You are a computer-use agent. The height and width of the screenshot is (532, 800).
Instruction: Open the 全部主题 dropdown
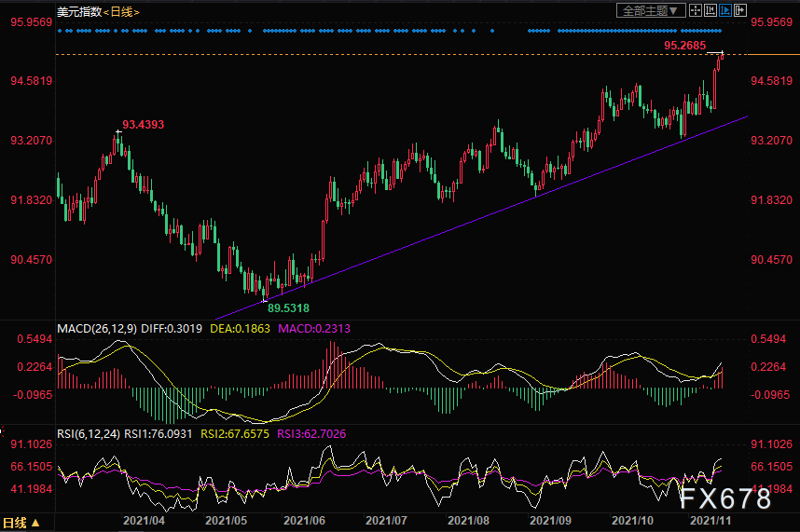tap(651, 10)
